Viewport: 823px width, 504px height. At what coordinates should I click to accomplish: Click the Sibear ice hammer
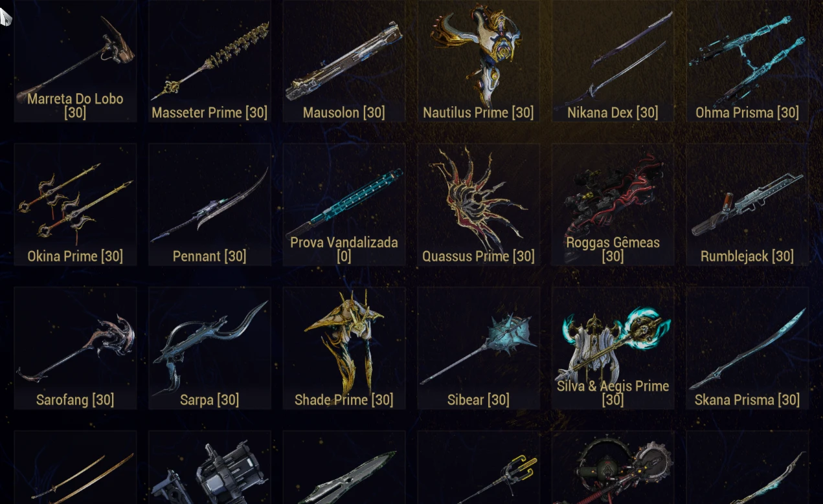click(479, 348)
